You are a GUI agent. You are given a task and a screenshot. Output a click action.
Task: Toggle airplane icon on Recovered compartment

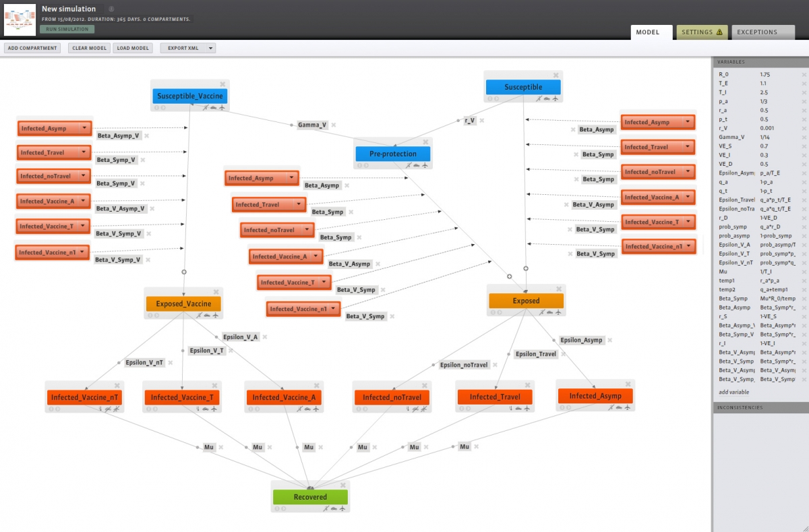pyautogui.click(x=341, y=508)
